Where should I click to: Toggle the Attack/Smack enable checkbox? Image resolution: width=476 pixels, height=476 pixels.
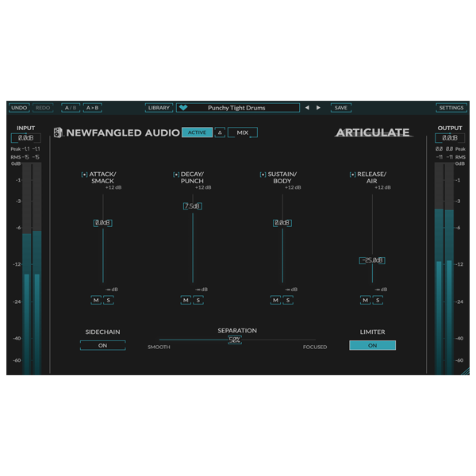(x=84, y=175)
